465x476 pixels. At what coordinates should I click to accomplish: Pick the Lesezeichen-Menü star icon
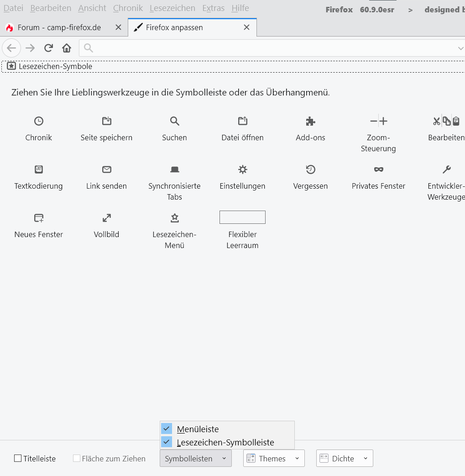click(x=174, y=218)
